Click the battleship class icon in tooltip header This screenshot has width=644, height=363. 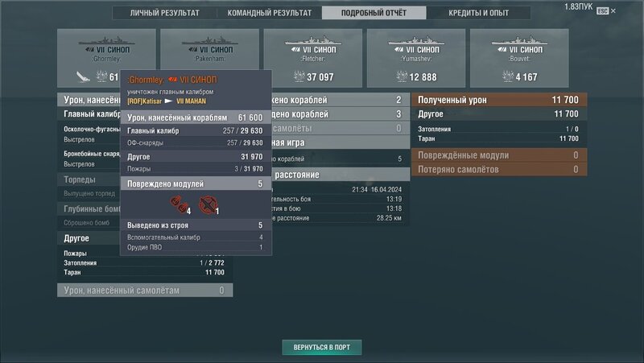coord(172,80)
